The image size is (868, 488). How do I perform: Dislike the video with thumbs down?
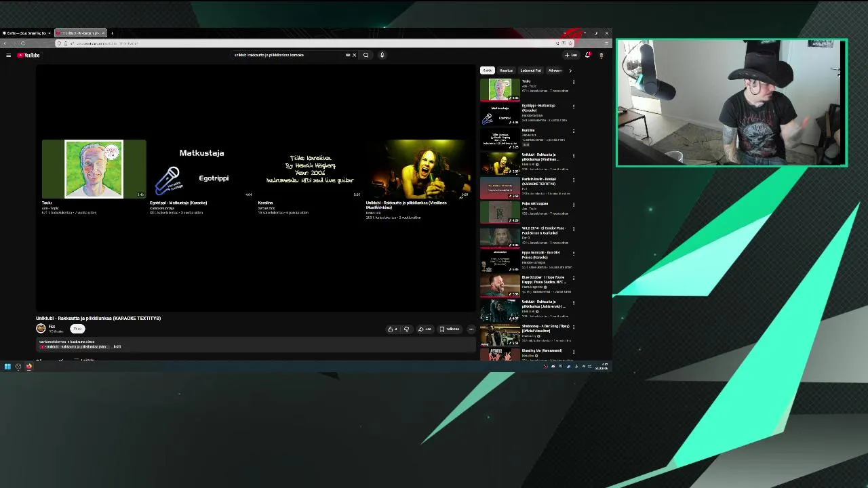[406, 329]
